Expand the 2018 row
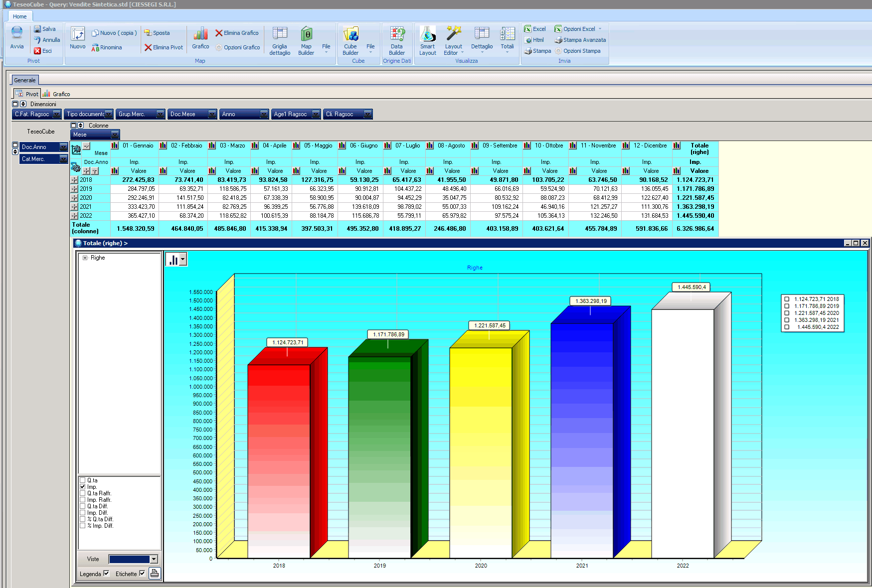The width and height of the screenshot is (872, 588). click(74, 180)
